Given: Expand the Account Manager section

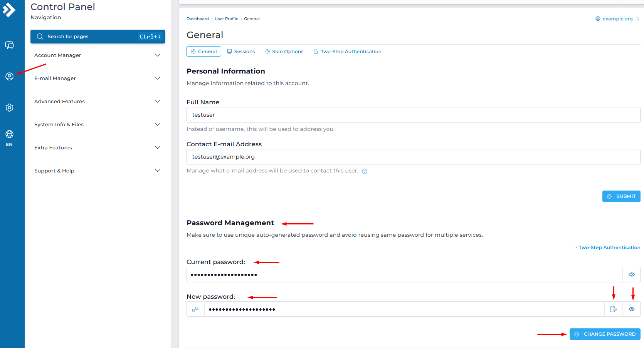Looking at the screenshot, I should 97,55.
